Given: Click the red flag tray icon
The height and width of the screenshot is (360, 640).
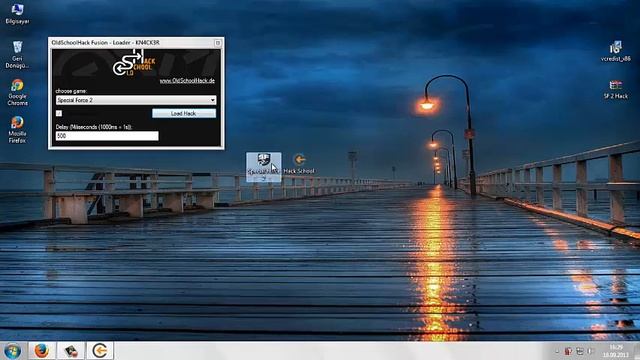Looking at the screenshot, I should pyautogui.click(x=568, y=351).
